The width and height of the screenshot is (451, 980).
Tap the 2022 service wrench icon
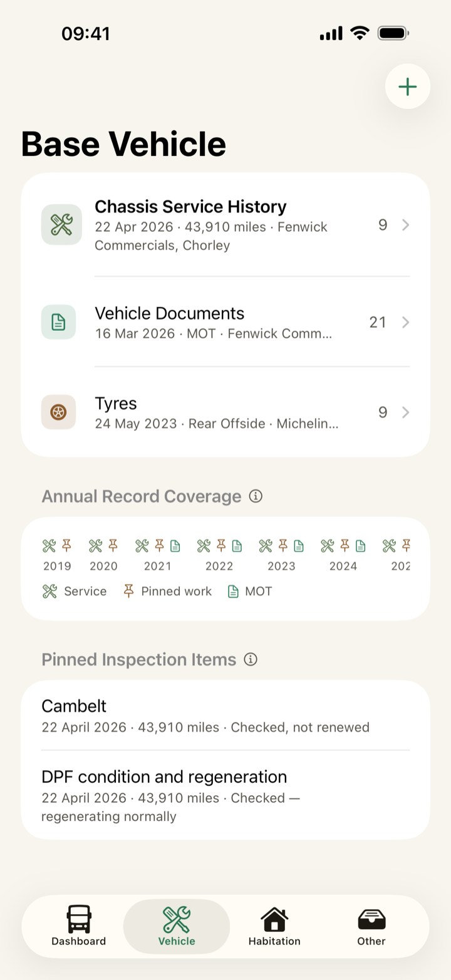(x=204, y=546)
